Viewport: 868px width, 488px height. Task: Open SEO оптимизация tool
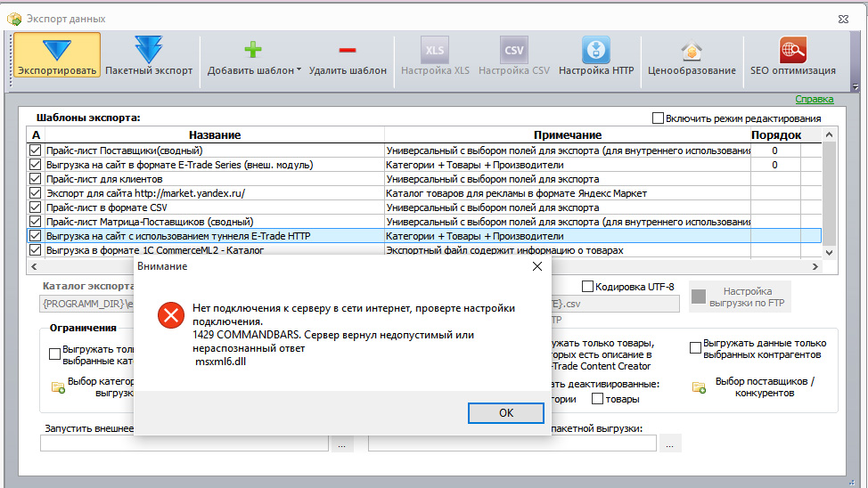click(793, 55)
